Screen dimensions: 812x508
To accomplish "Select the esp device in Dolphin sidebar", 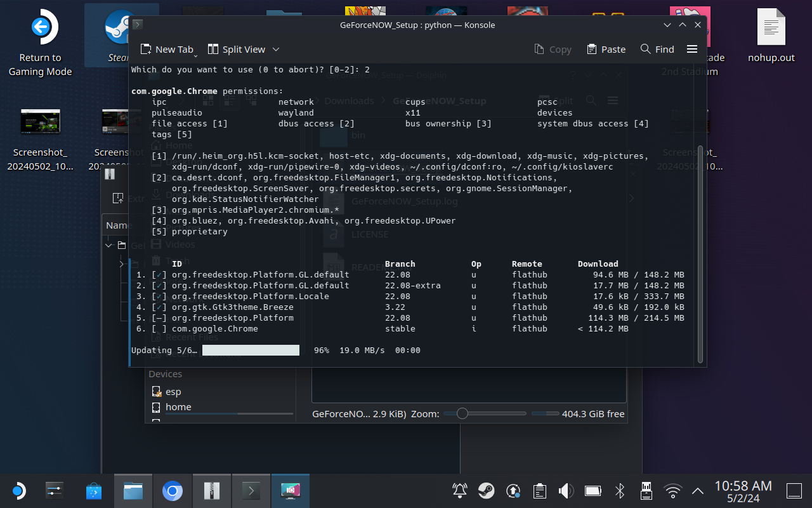I will 173,392.
